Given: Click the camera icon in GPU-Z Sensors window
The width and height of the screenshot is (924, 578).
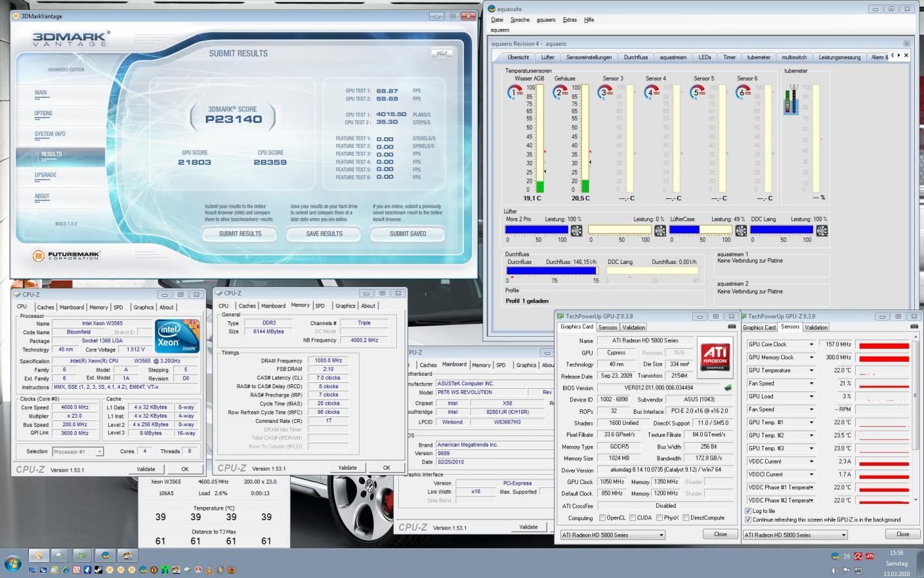Looking at the screenshot, I should (x=913, y=326).
